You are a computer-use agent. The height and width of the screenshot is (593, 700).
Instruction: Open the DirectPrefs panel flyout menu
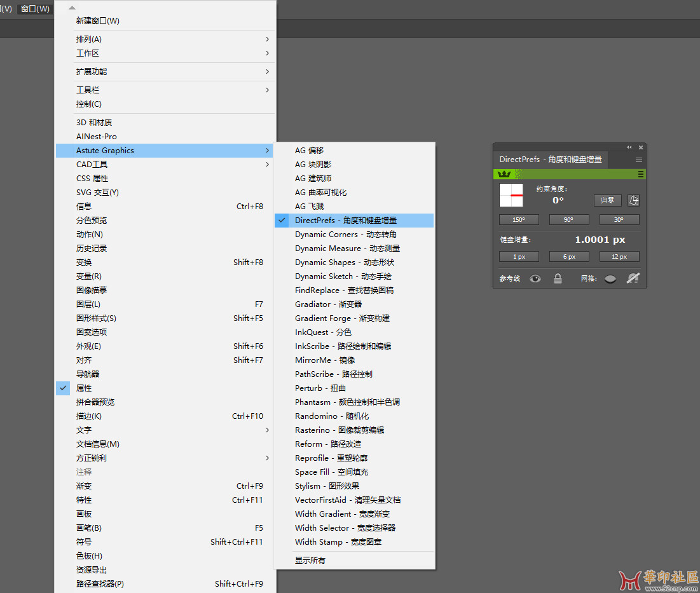click(639, 160)
